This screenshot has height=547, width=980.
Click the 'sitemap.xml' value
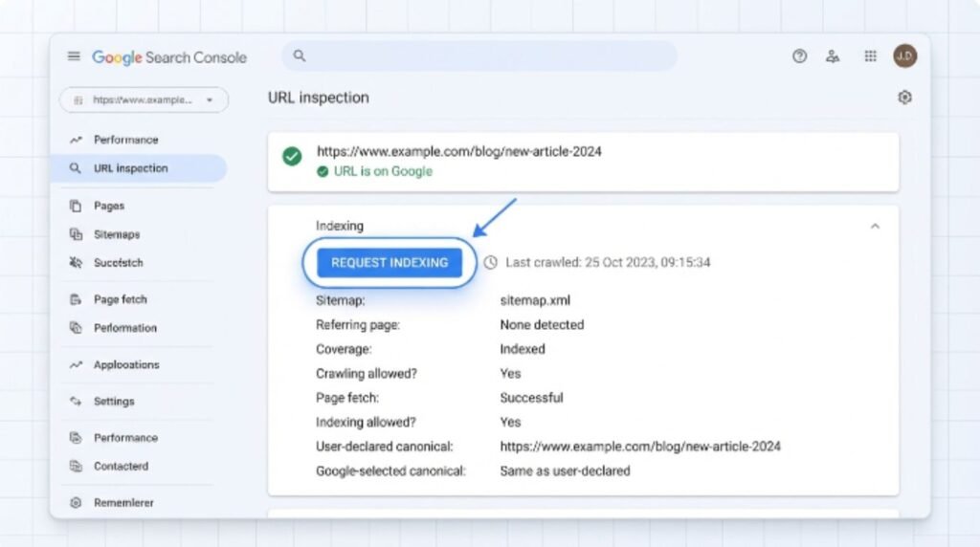coord(535,300)
